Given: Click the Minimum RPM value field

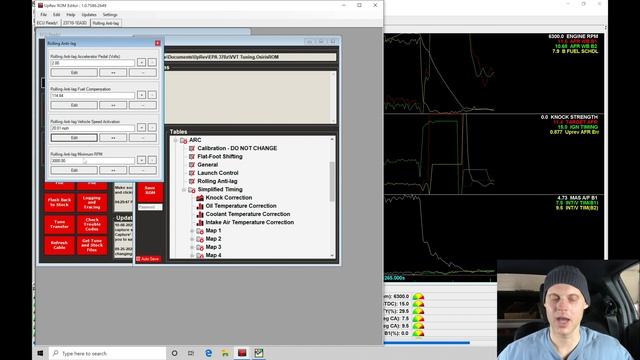Looking at the screenshot, I should (x=93, y=161).
